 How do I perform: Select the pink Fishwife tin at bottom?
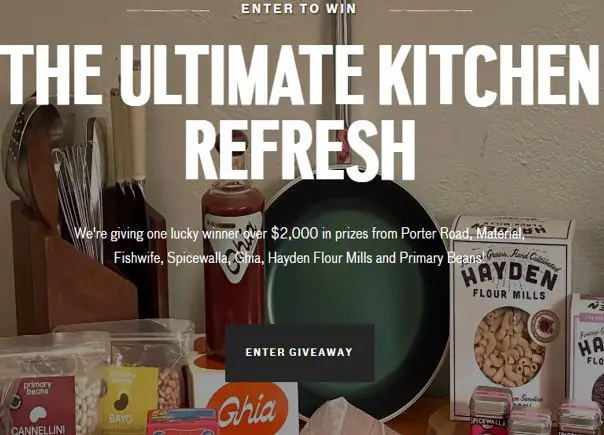point(182,422)
